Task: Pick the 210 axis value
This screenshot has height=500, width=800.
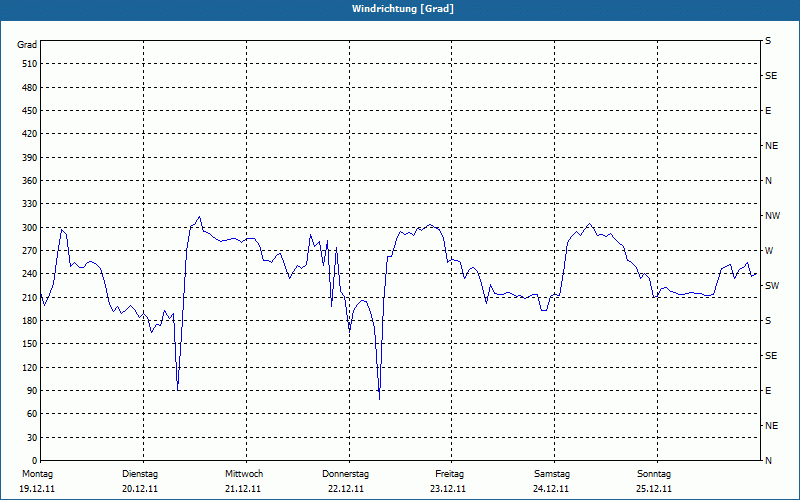Action: coord(29,297)
